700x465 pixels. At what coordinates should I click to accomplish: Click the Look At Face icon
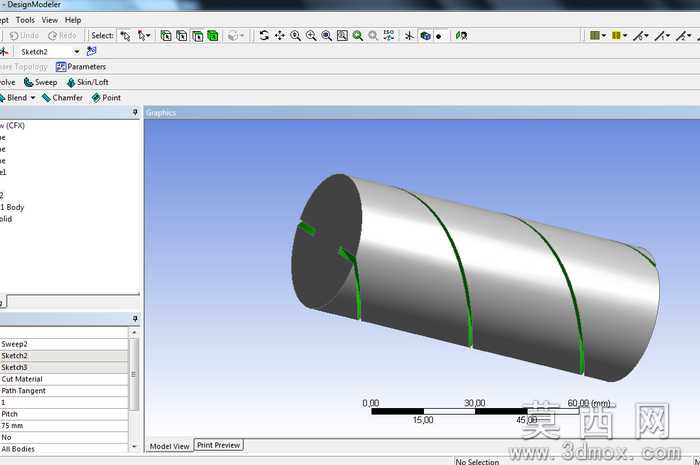461,35
